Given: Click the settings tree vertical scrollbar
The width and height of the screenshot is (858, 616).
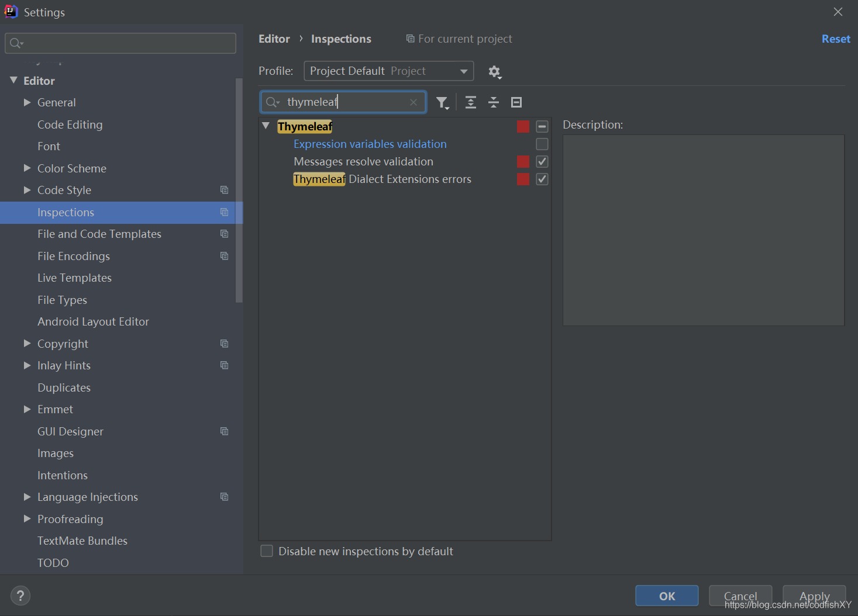Looking at the screenshot, I should [x=239, y=190].
